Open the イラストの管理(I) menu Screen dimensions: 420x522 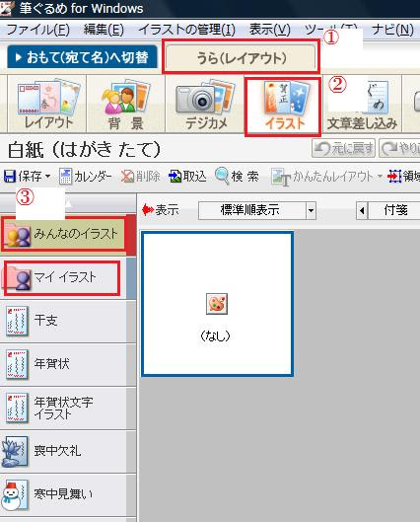(x=186, y=30)
